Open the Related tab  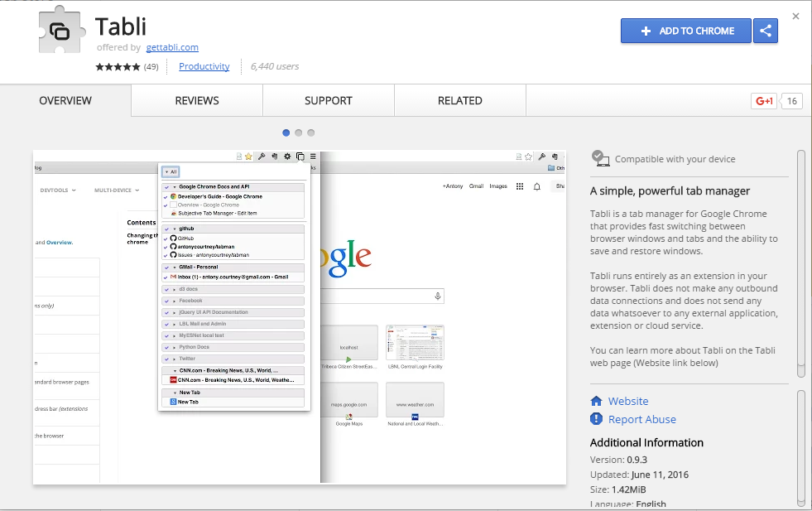coord(460,100)
